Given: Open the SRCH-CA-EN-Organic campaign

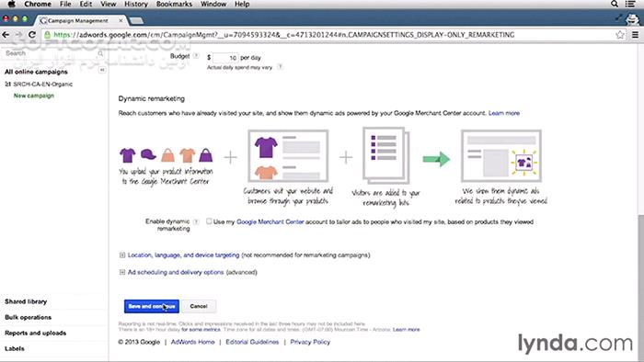Looking at the screenshot, I should pyautogui.click(x=42, y=84).
